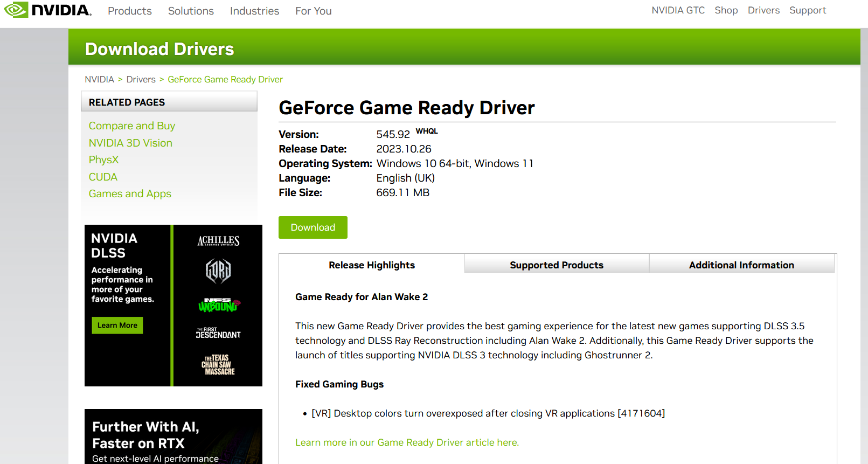Click the English (UK) language value
This screenshot has height=464, width=868.
[406, 178]
